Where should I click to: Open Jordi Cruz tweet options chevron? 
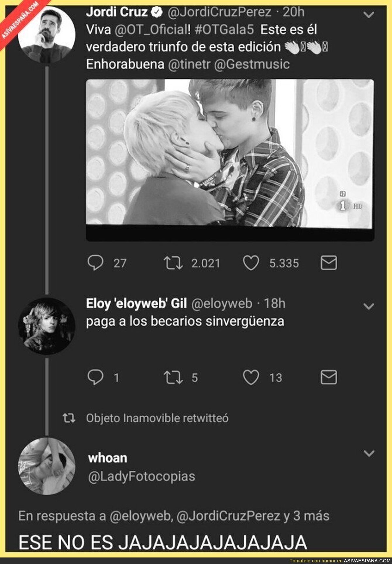[x=369, y=15]
